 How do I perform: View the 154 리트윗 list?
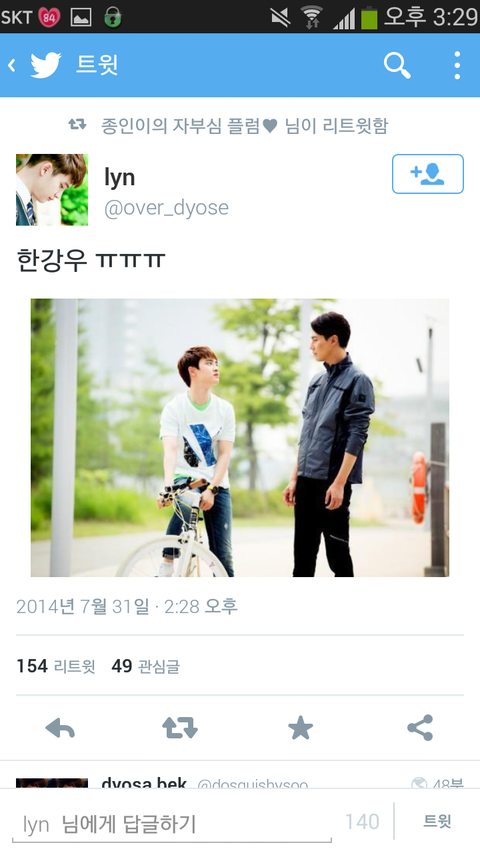[56, 666]
